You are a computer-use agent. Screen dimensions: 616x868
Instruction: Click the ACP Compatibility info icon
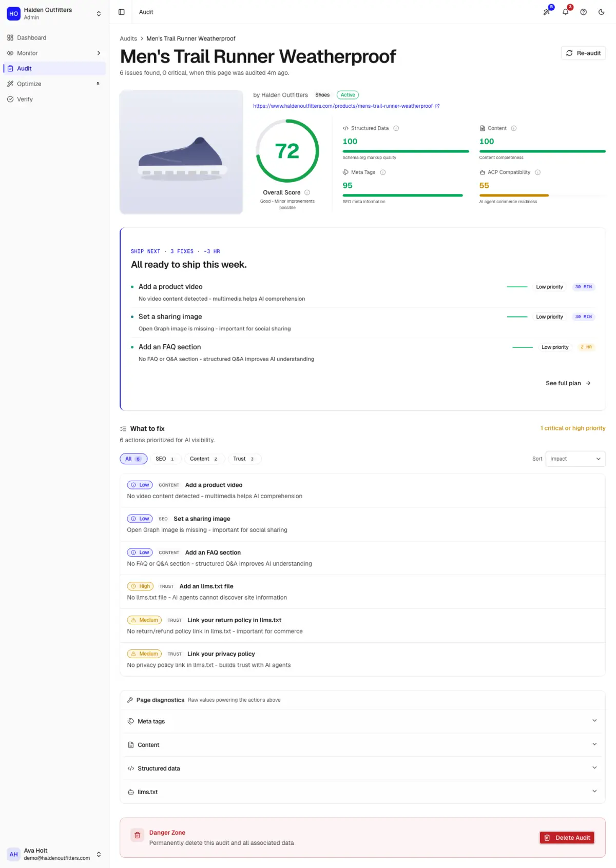(538, 172)
